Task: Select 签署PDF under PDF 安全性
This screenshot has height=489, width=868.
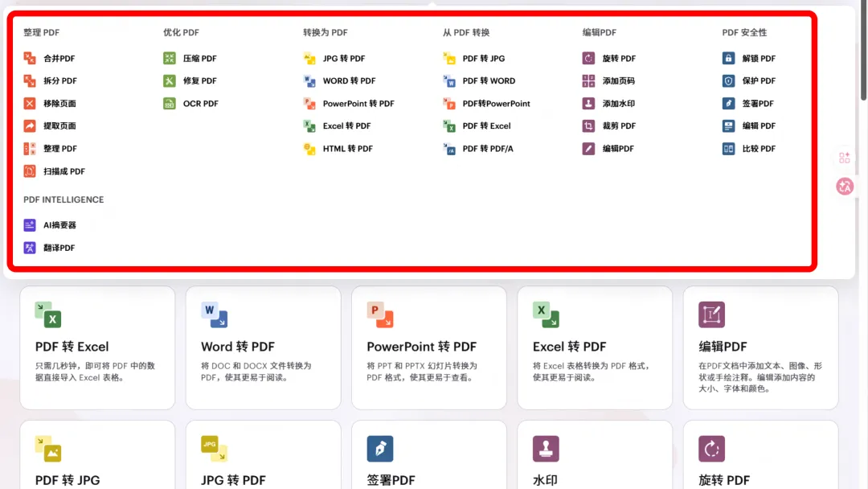Action: point(748,104)
